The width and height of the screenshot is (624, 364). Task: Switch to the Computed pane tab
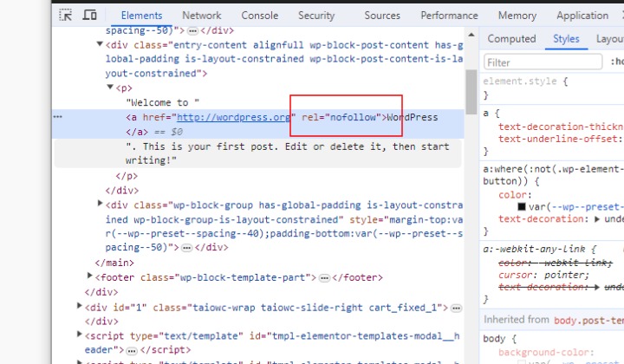(x=511, y=39)
